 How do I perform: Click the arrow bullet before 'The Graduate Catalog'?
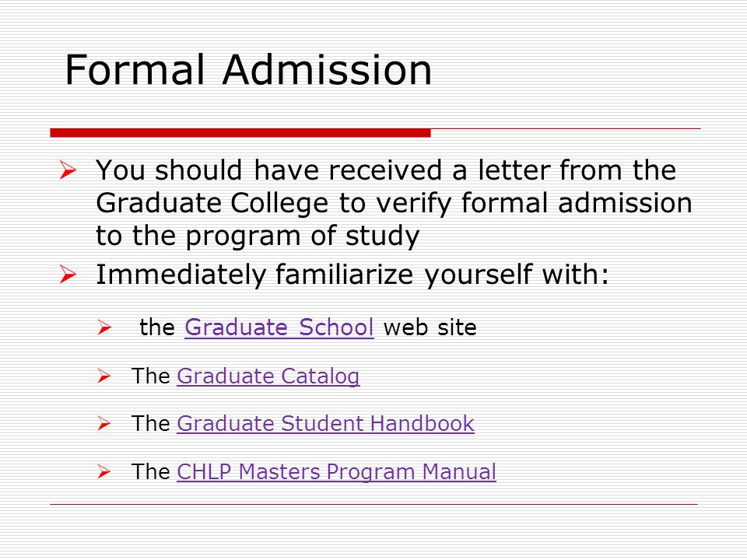[x=104, y=376]
